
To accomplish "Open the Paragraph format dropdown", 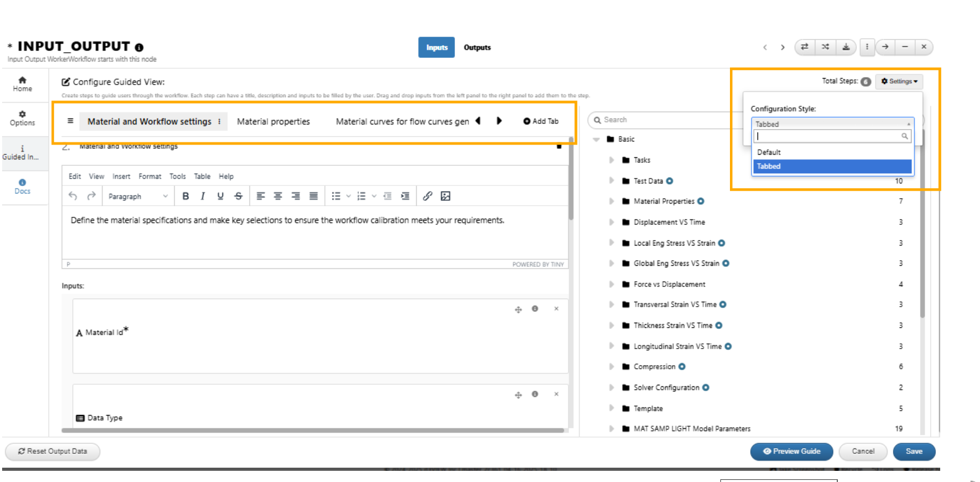I will coord(137,196).
